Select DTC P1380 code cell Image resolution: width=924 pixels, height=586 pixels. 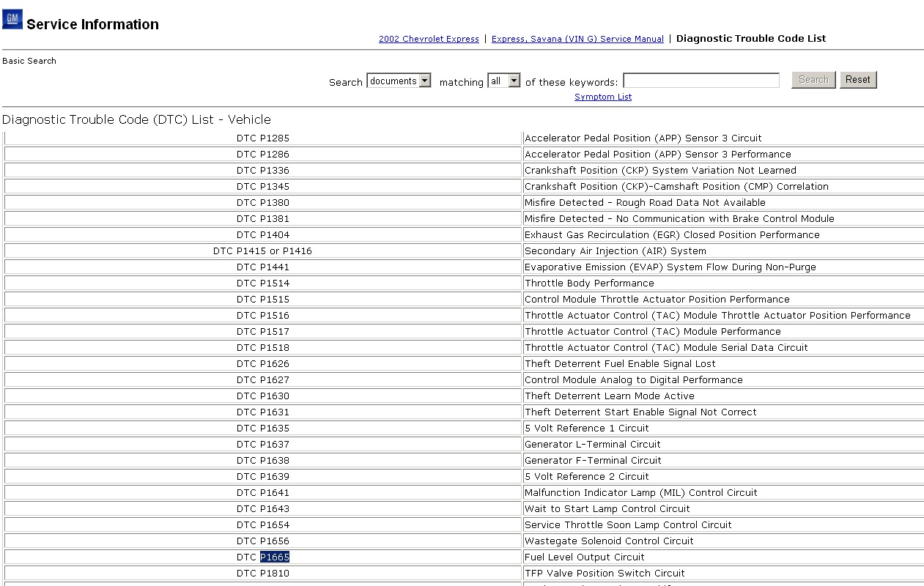pos(263,202)
